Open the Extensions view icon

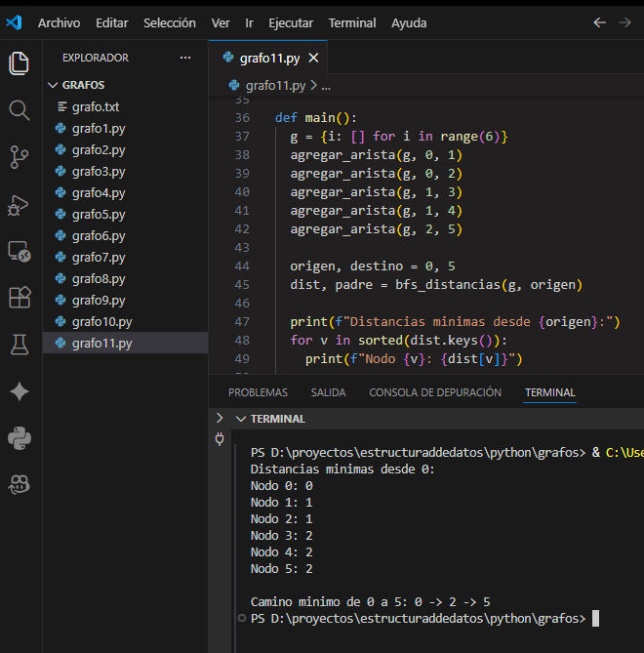coord(20,297)
